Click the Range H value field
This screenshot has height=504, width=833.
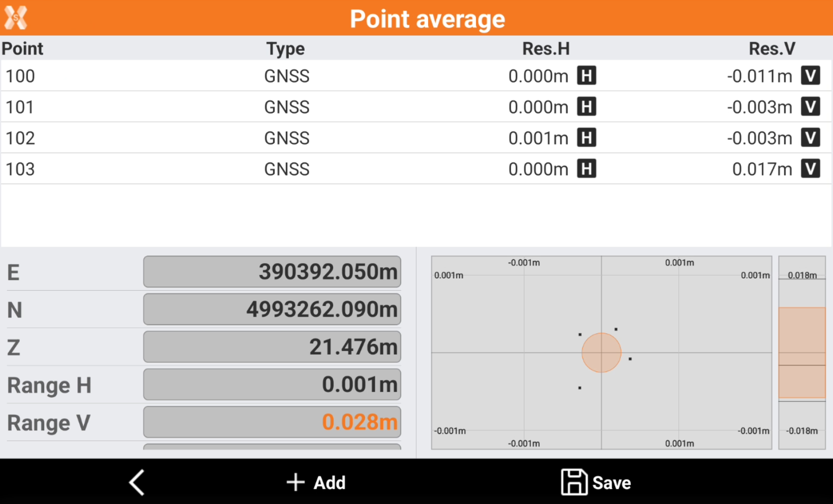(x=272, y=385)
